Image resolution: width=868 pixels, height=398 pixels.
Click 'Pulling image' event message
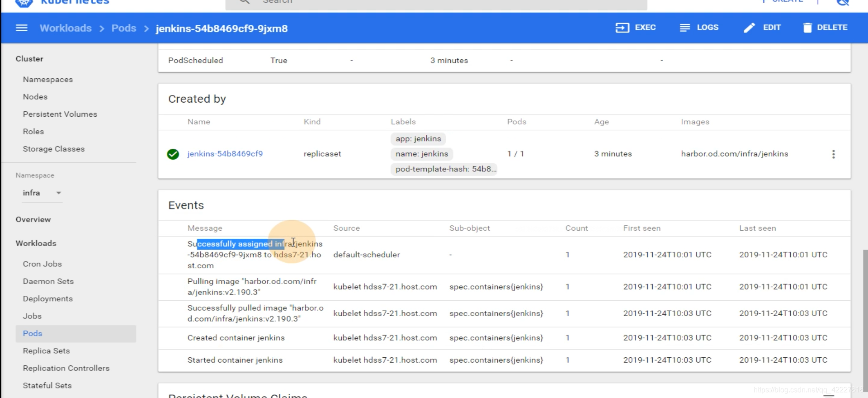point(252,287)
